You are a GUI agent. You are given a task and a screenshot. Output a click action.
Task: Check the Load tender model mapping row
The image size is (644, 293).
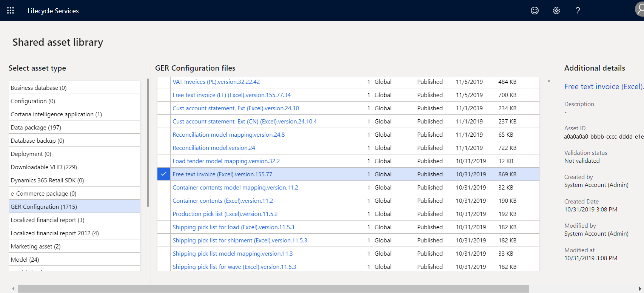163,161
